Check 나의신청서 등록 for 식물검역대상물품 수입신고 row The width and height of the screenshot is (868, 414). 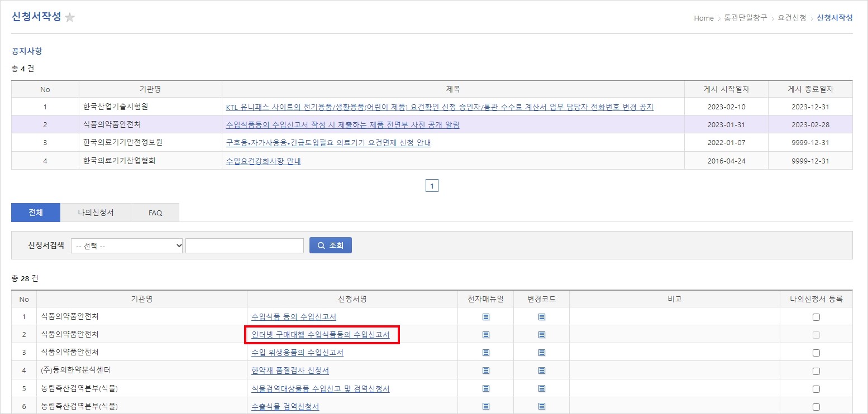click(x=816, y=389)
